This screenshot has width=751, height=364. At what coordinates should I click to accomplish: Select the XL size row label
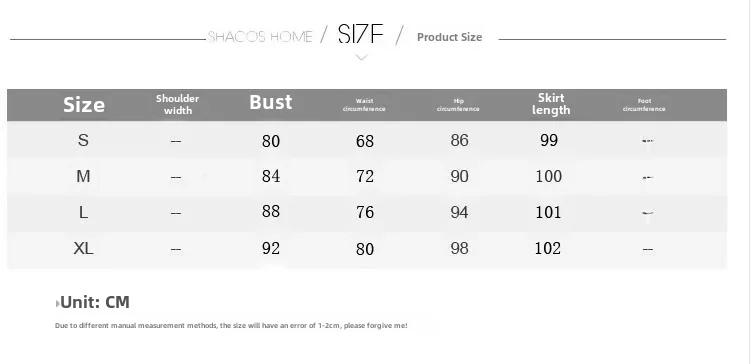click(x=83, y=249)
